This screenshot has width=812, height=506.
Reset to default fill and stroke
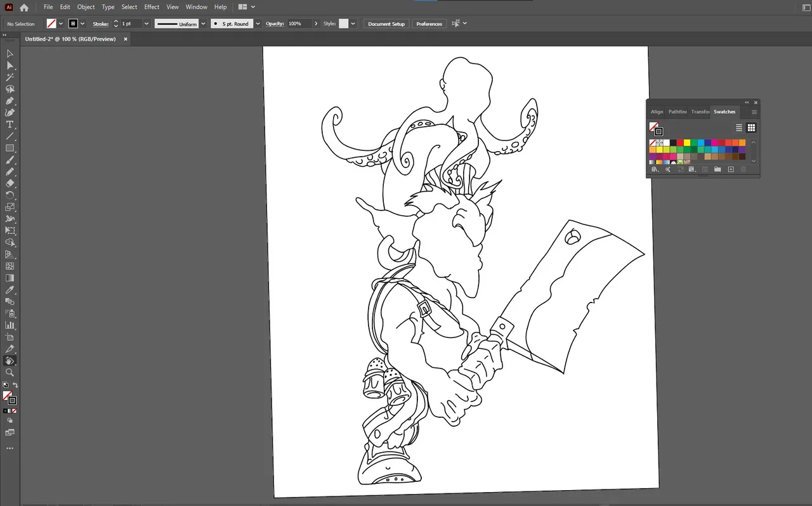(6, 385)
